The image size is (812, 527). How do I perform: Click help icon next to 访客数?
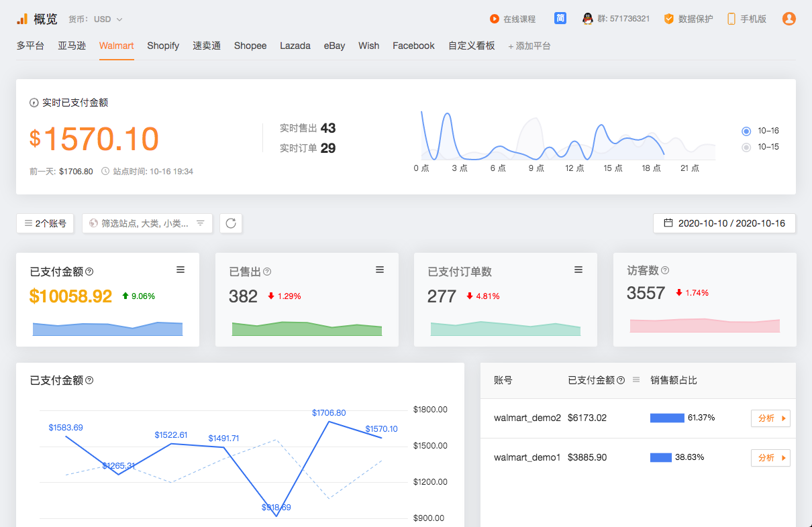[x=665, y=271]
